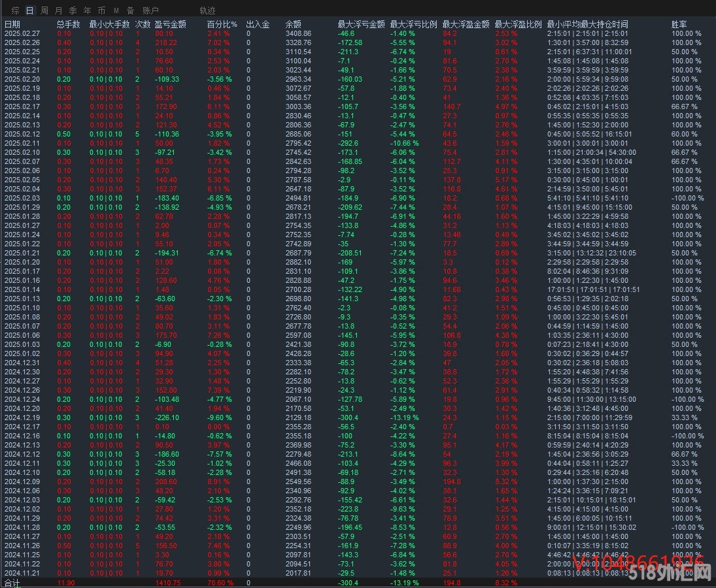Open the 周 weekly tab

point(44,10)
